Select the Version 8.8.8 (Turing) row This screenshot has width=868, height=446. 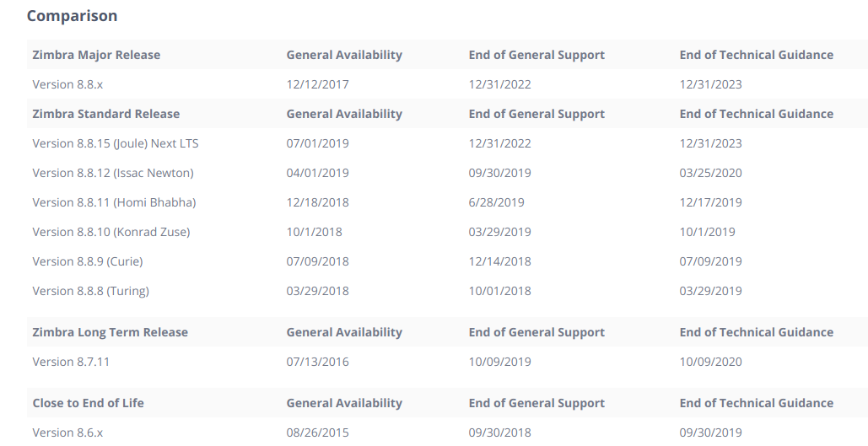[447, 291]
